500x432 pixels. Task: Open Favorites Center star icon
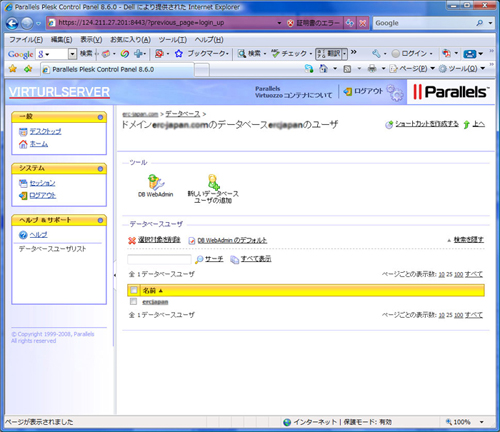13,69
